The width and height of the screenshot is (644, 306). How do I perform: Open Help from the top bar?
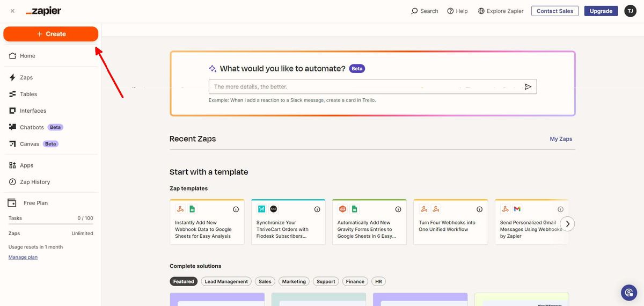tap(457, 11)
